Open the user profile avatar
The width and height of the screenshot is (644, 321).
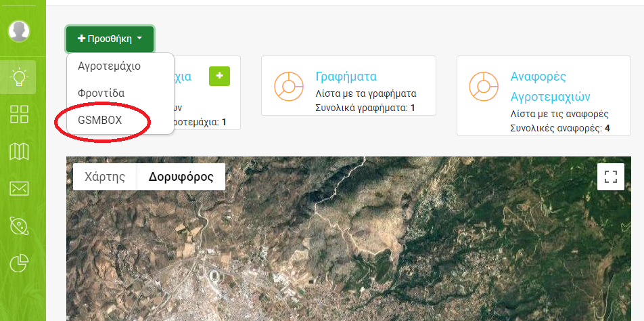pos(19,30)
